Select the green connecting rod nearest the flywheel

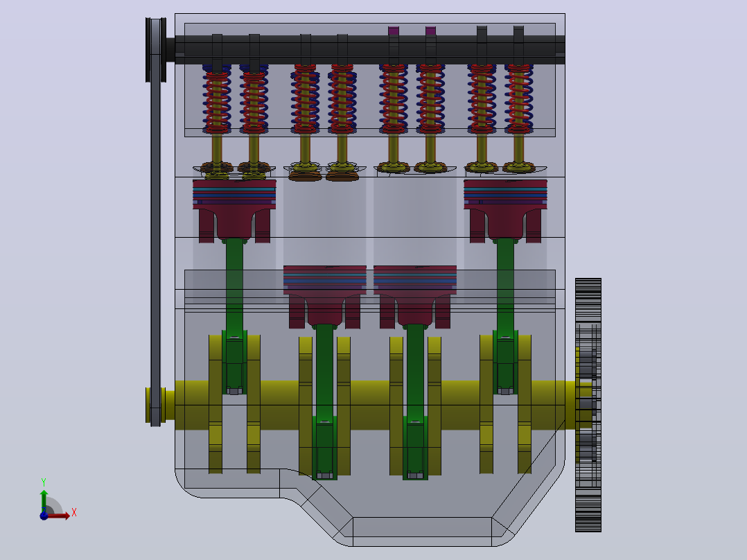point(505,316)
